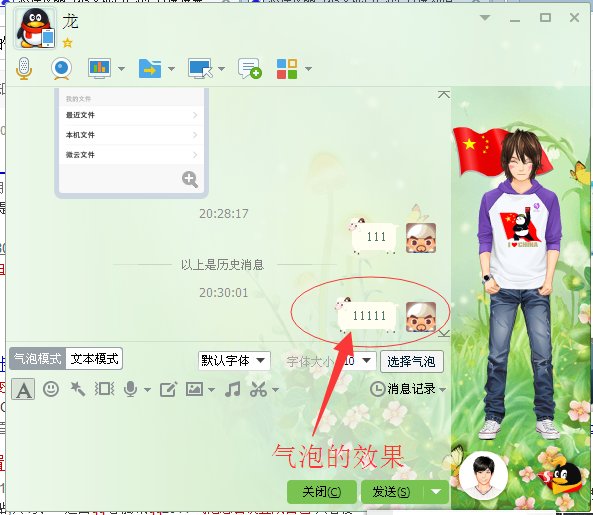
Task: Open the emoji smiley picker
Action: (x=51, y=389)
